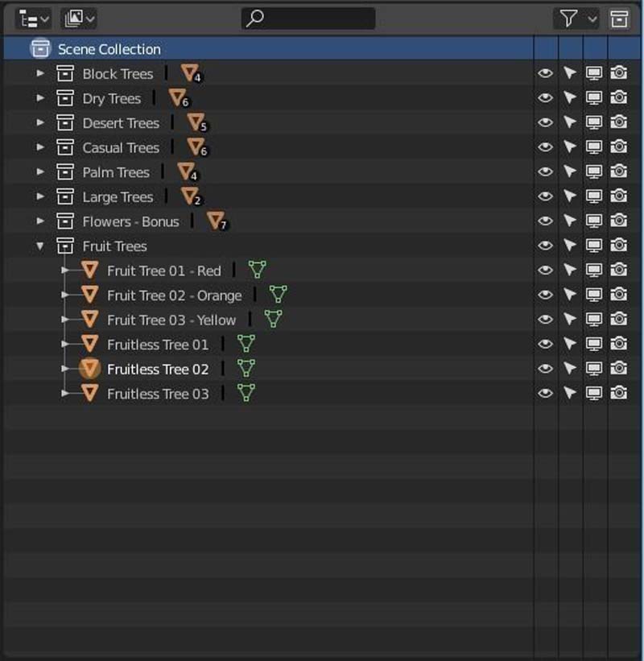Click the outliner search field
Viewport: 644px width, 661px height.
coord(308,19)
